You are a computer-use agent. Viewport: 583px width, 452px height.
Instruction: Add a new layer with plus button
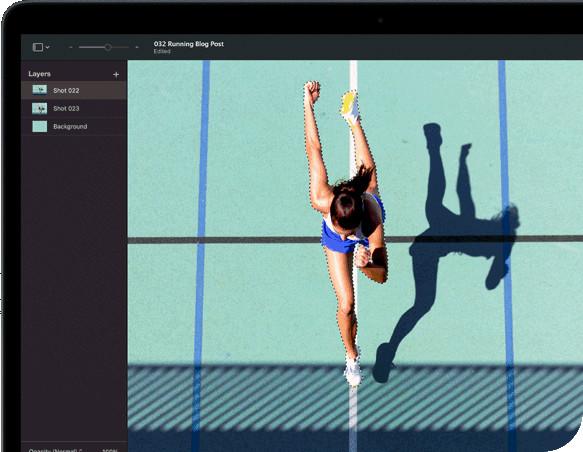tap(116, 74)
